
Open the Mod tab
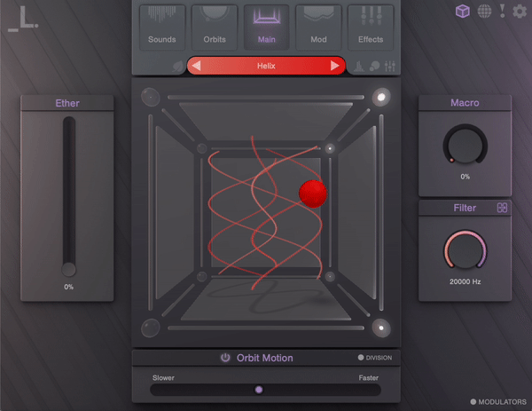pos(318,28)
